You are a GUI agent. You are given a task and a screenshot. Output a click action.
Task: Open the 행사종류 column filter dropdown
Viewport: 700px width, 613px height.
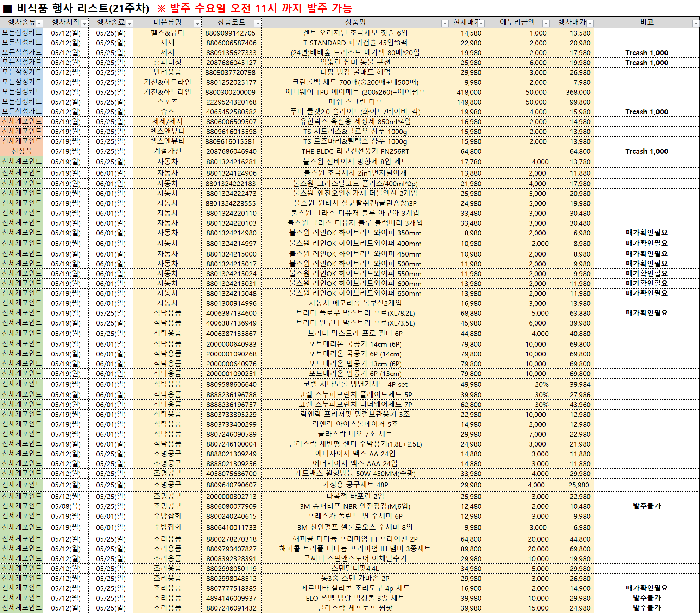click(x=39, y=24)
